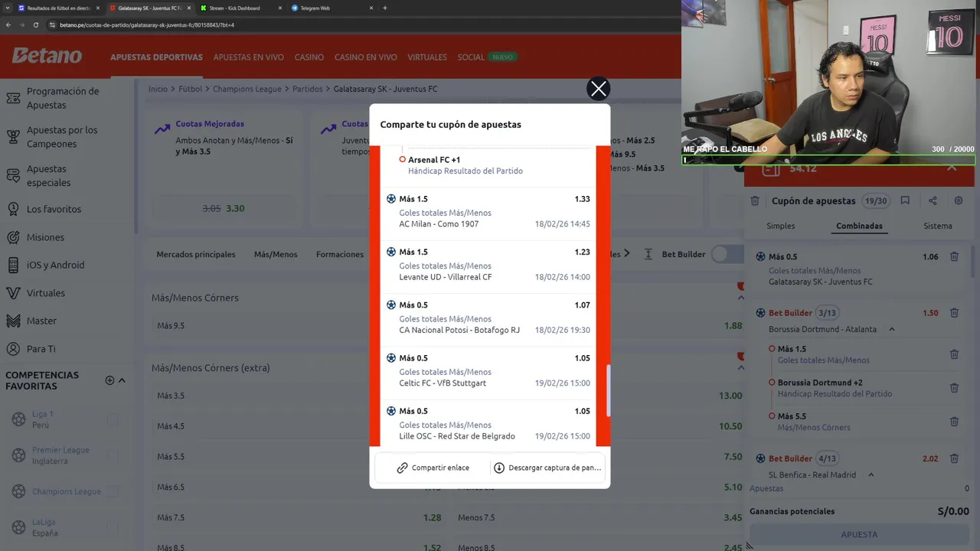
Task: Clear coupon with trash icon in header
Action: [x=755, y=201]
